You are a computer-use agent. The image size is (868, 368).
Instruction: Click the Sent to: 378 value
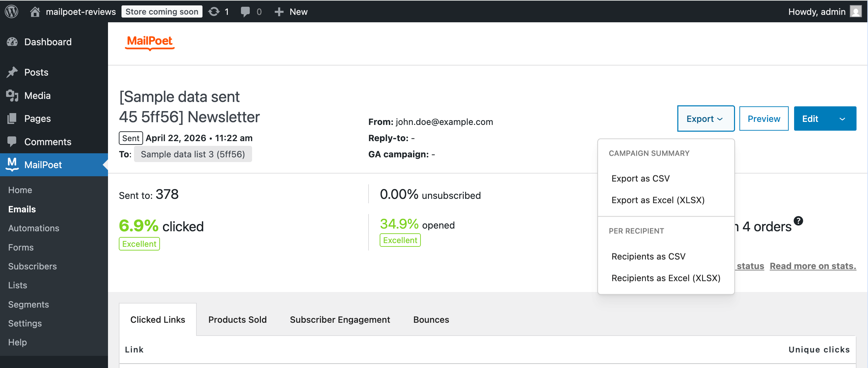(x=149, y=194)
